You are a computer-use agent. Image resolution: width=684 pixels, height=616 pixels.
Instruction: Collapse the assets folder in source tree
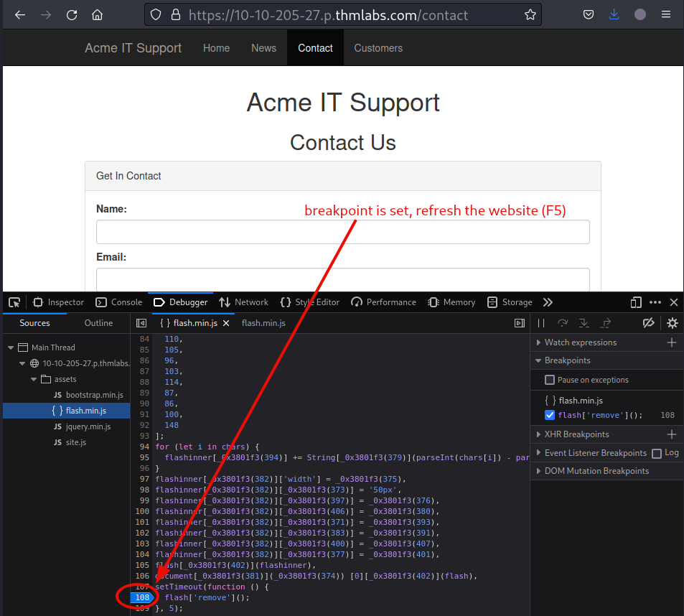point(34,379)
